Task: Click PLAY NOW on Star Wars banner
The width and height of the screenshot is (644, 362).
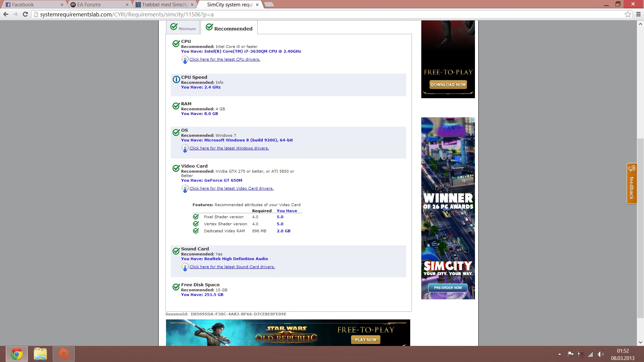Action: (366, 340)
